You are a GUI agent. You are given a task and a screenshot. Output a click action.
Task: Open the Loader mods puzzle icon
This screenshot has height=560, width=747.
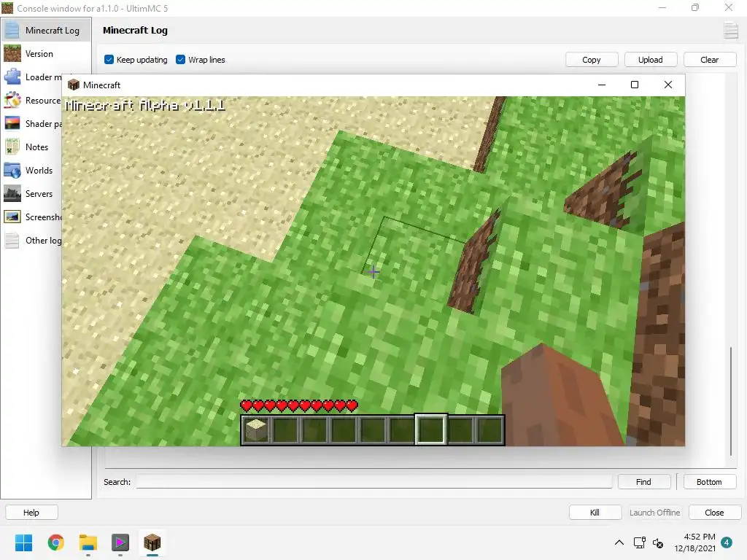point(12,77)
